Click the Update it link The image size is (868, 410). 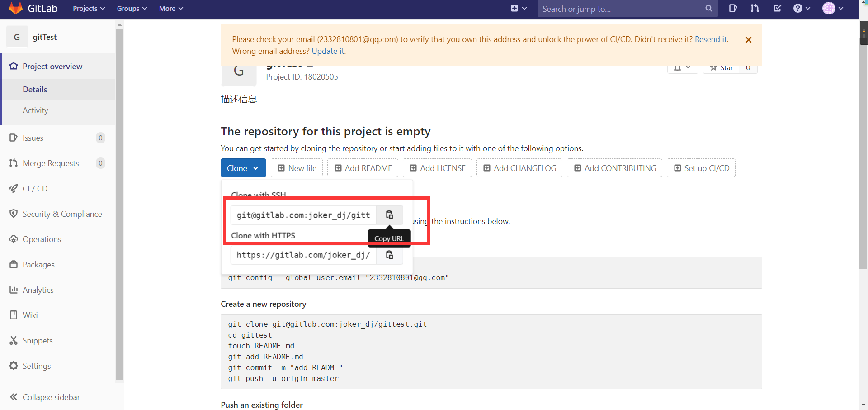point(328,51)
